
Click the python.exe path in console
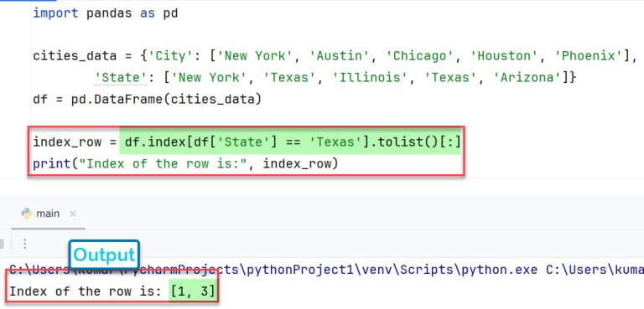coord(273,270)
